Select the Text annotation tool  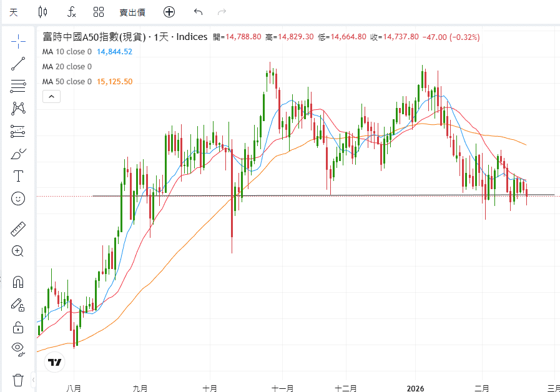17,175
